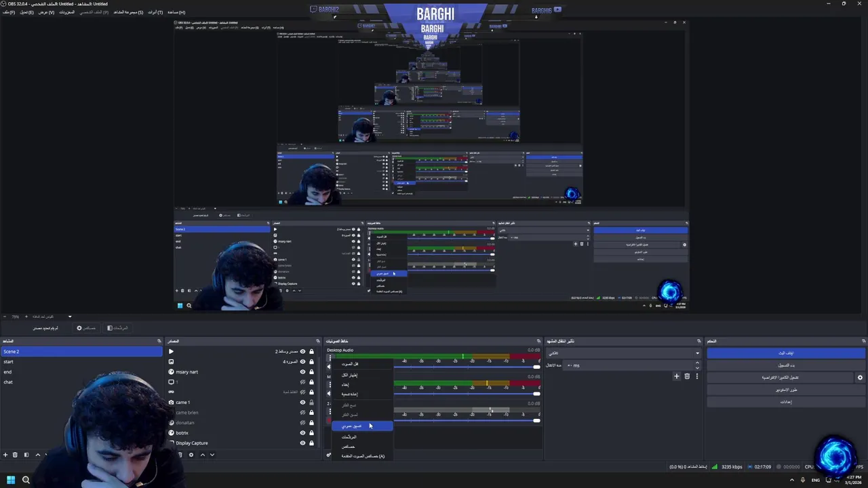868x488 pixels.
Task: Open transition three-dot properties menu
Action: 696,376
